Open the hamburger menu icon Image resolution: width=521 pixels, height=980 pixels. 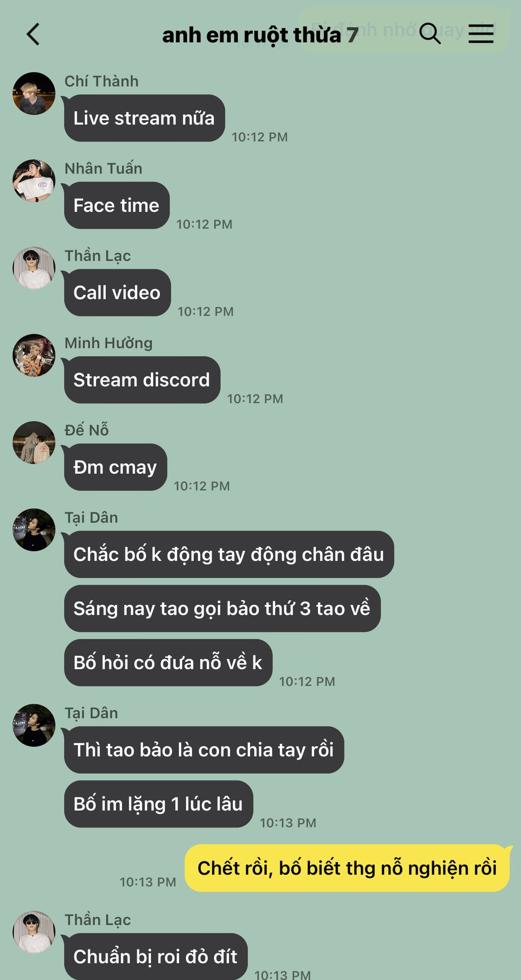(481, 34)
